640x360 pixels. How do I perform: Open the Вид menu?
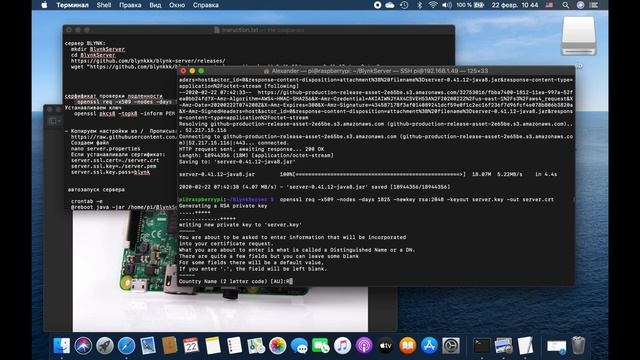[155, 5]
